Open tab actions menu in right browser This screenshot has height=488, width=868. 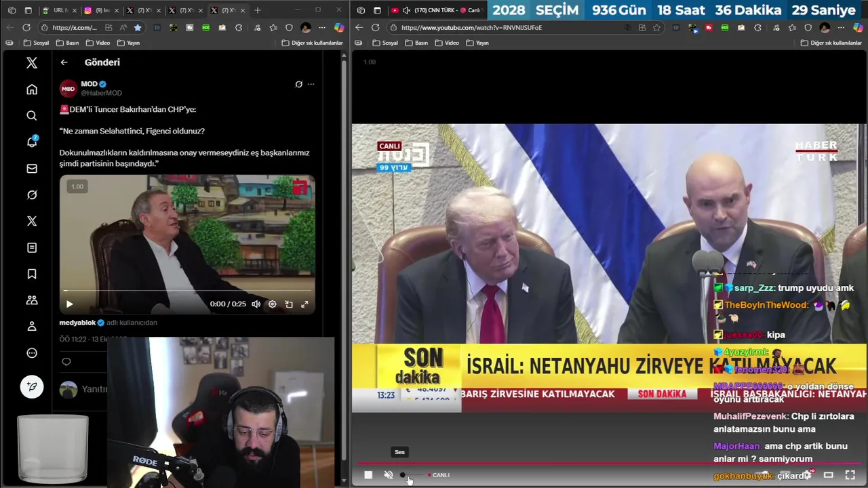click(377, 10)
